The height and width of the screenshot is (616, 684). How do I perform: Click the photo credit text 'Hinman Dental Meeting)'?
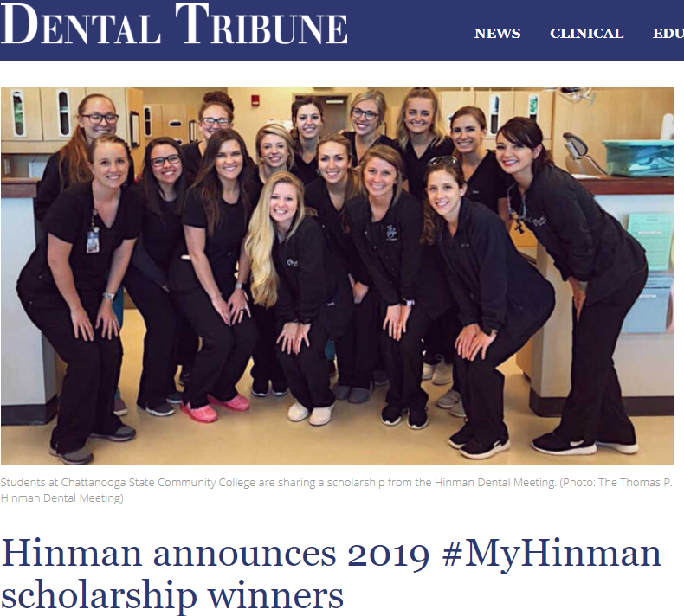point(62,497)
